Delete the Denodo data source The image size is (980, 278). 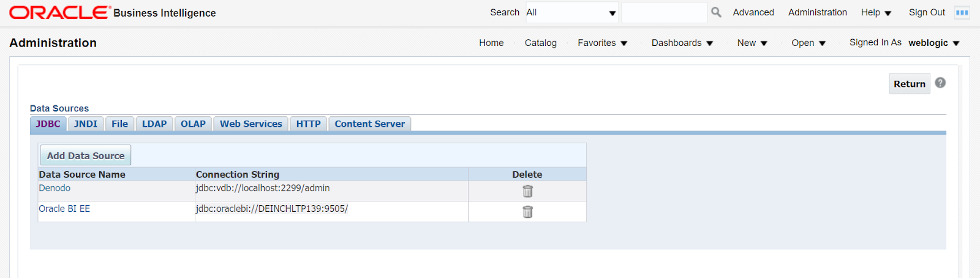coord(527,191)
